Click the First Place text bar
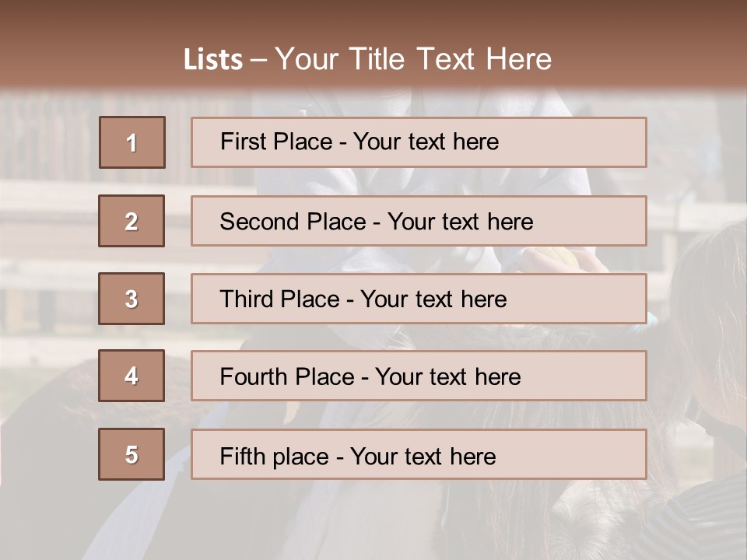This screenshot has height=560, width=747. coord(419,142)
